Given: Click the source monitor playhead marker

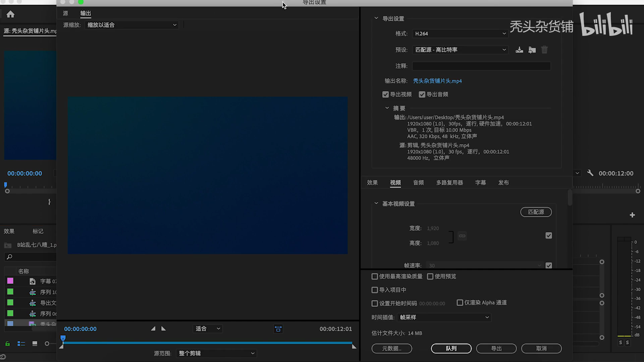Looking at the screenshot, I should pyautogui.click(x=5, y=185).
